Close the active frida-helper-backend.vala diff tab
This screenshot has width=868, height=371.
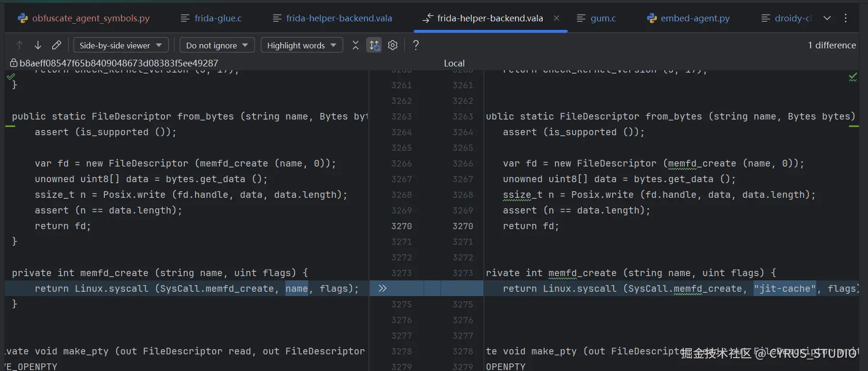coord(557,18)
